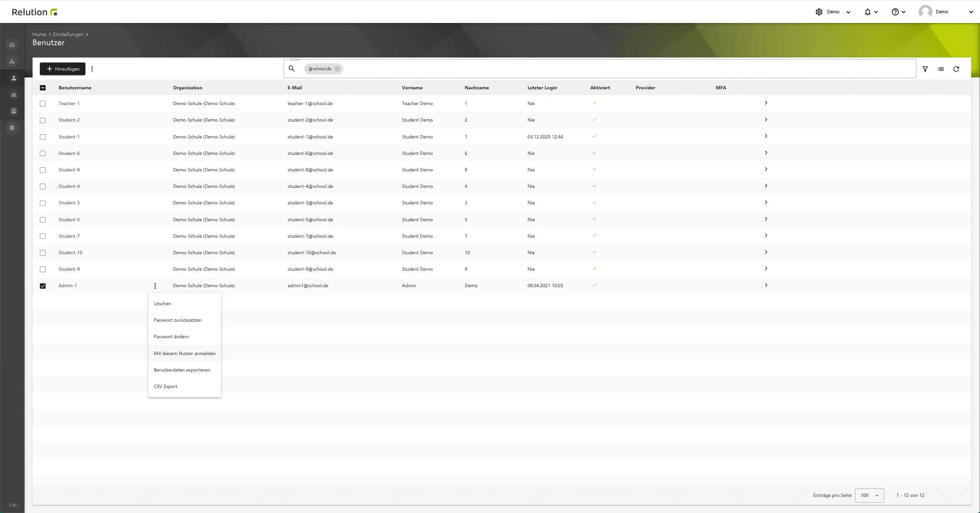The image size is (980, 513).
Task: Sort by E-Mail column header
Action: (x=295, y=88)
